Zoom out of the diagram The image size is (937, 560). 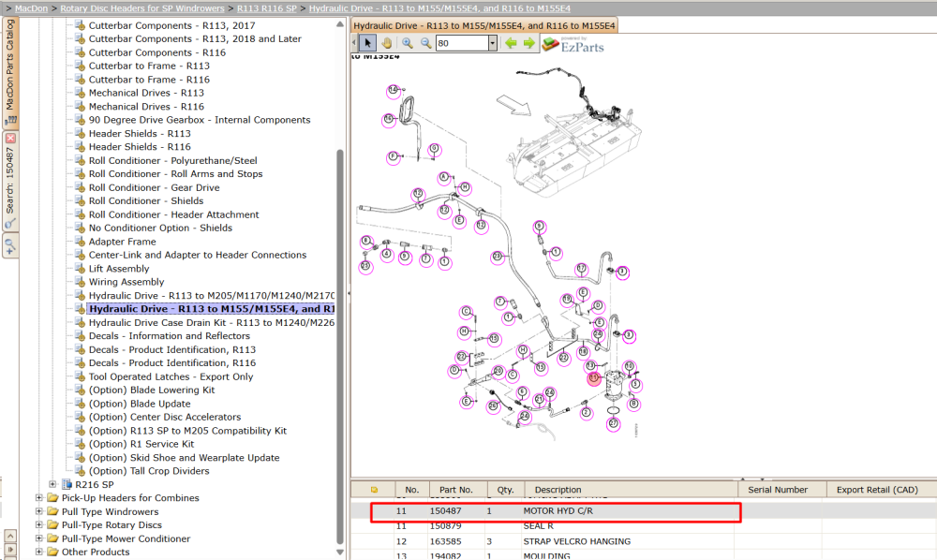point(425,43)
